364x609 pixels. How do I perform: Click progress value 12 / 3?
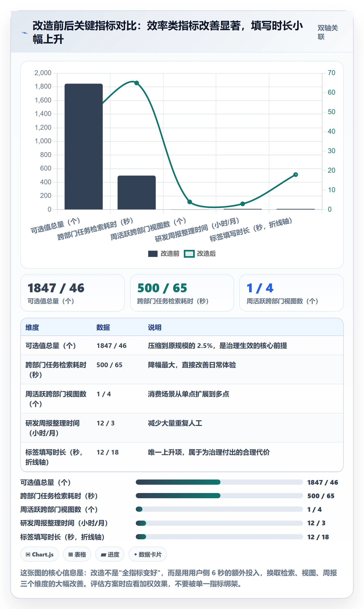(316, 523)
